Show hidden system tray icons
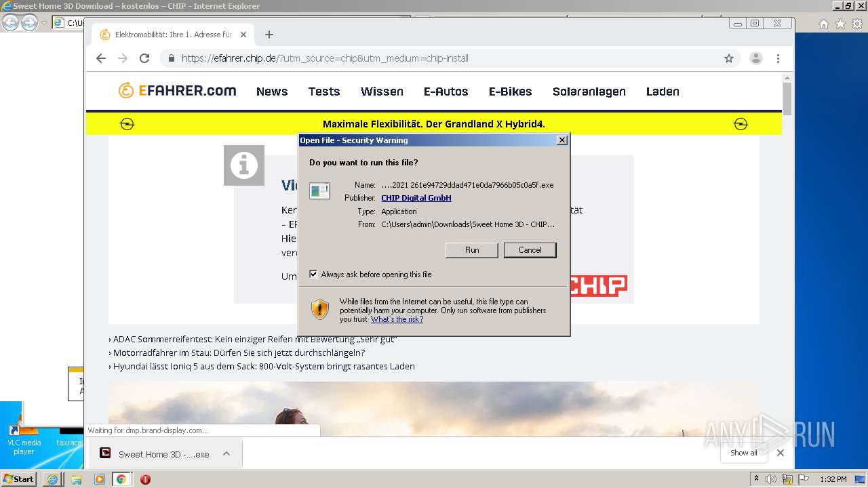 (x=757, y=479)
